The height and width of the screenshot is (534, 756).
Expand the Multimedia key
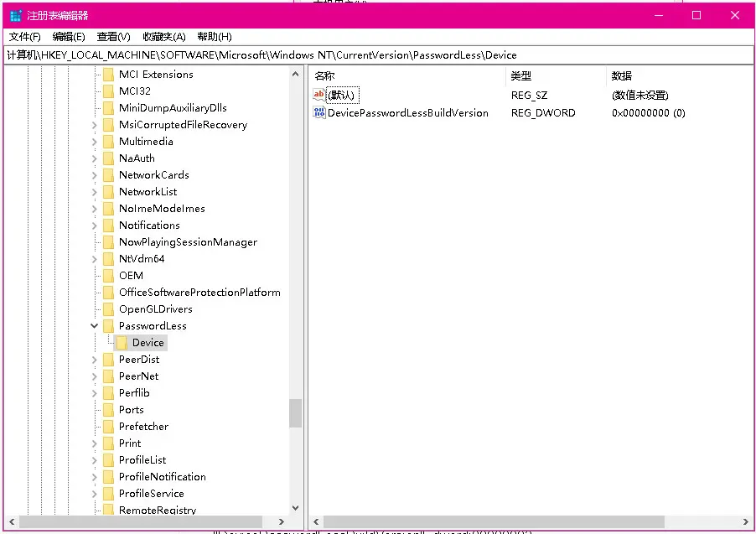click(x=94, y=142)
